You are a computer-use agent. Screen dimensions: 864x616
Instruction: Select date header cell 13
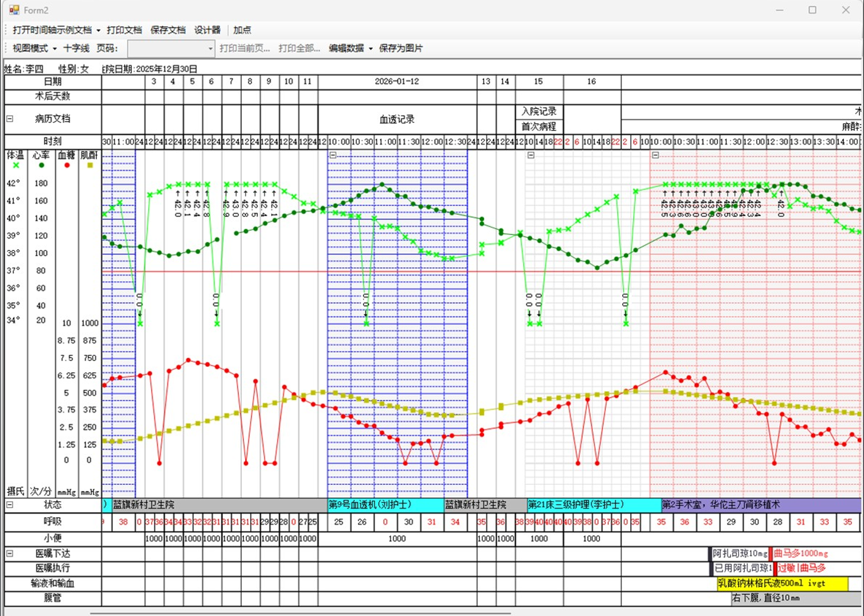pyautogui.click(x=486, y=82)
